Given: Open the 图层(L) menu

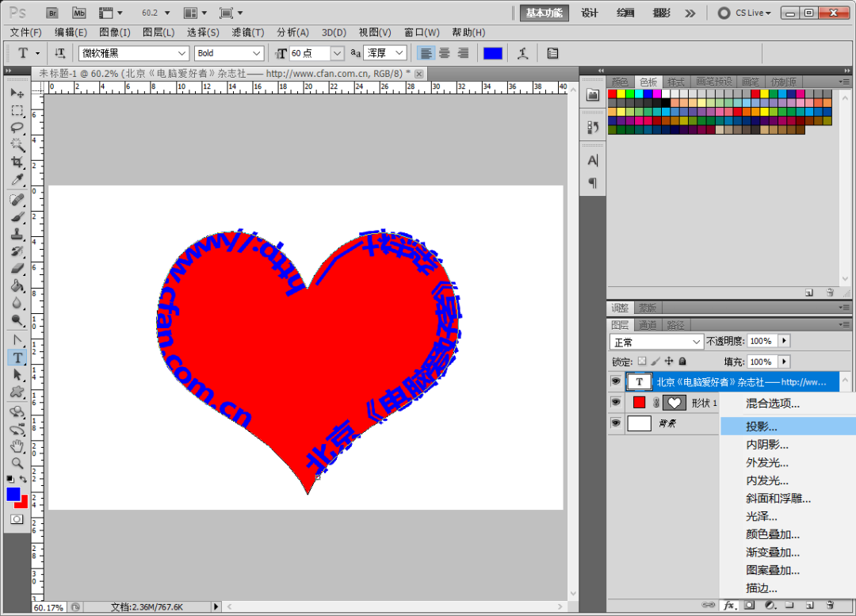Looking at the screenshot, I should [159, 33].
